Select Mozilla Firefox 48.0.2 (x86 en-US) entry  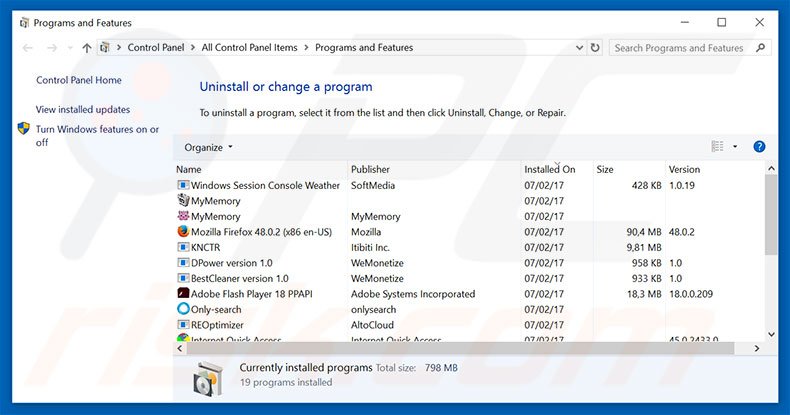point(261,232)
